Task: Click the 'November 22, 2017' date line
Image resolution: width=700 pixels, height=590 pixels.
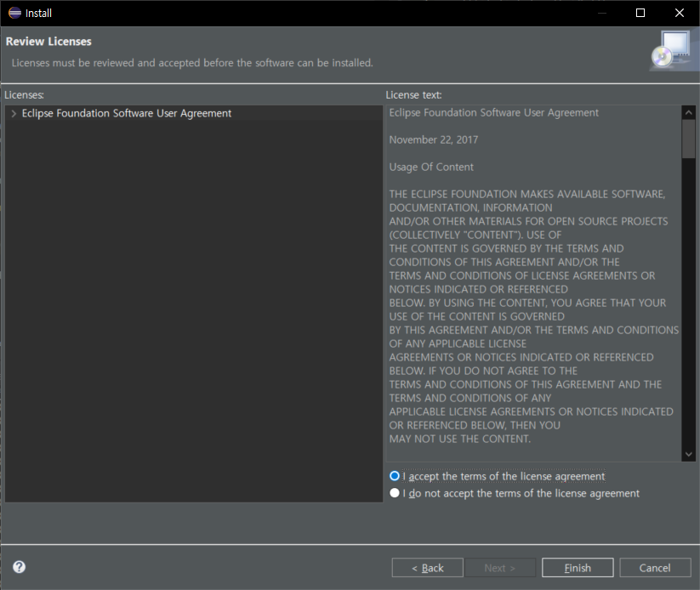Action: (434, 139)
